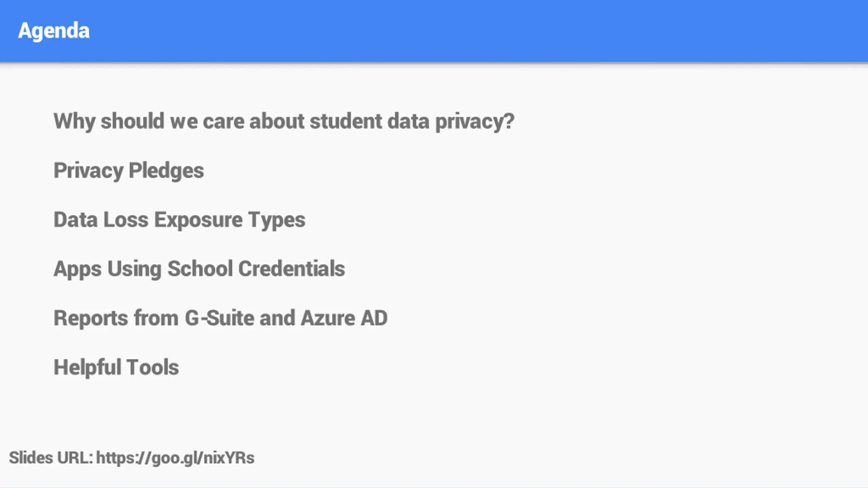Click the "Slides URL:" label text

click(51, 458)
